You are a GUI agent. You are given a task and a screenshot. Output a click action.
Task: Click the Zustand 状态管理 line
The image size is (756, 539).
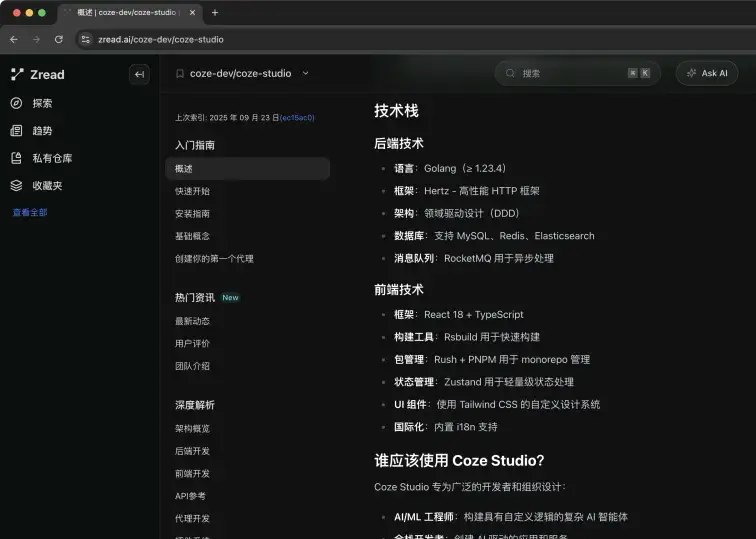click(x=484, y=382)
